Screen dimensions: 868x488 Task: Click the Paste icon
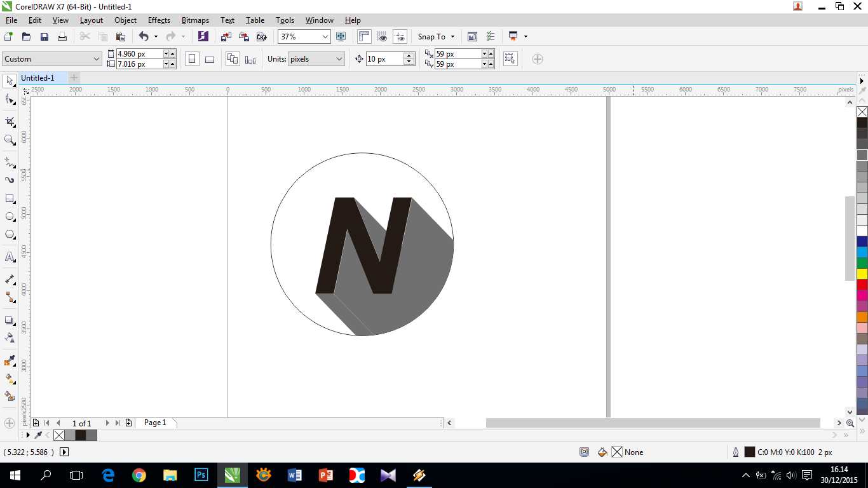tap(121, 37)
